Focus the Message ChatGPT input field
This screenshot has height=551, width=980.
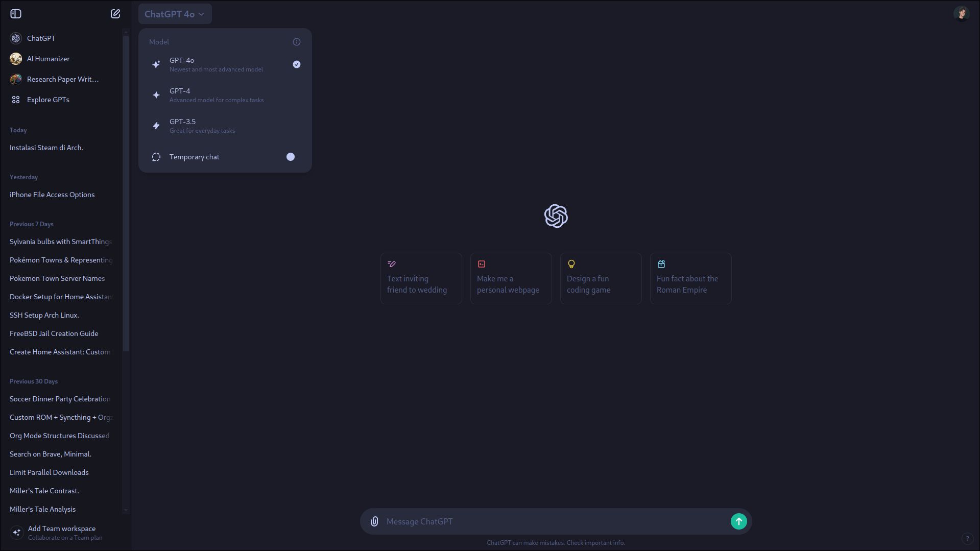556,521
